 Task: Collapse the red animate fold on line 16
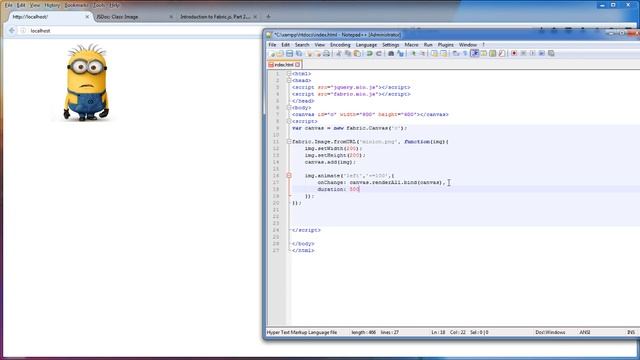click(x=289, y=176)
